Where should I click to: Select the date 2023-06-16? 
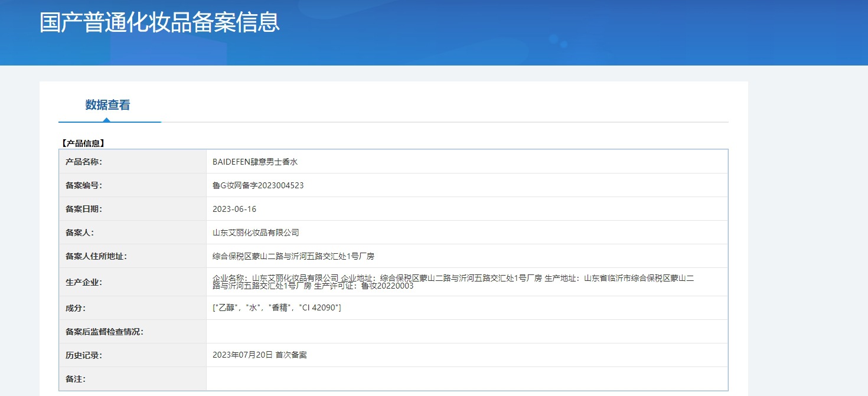pyautogui.click(x=234, y=209)
